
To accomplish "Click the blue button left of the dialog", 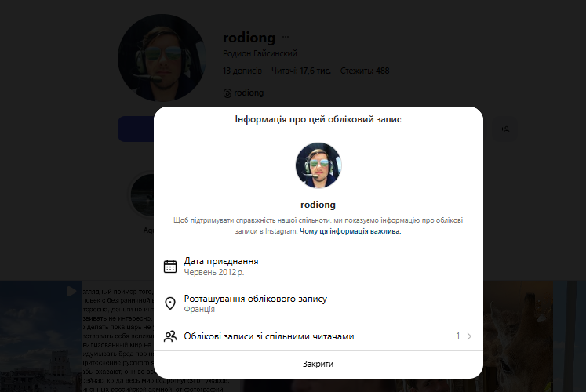I will point(135,129).
